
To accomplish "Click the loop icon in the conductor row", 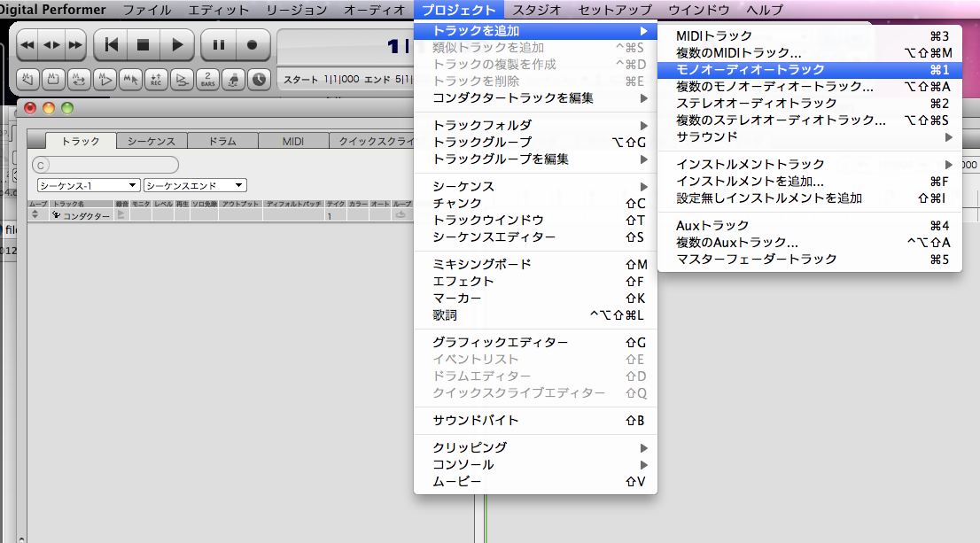I will click(x=401, y=215).
